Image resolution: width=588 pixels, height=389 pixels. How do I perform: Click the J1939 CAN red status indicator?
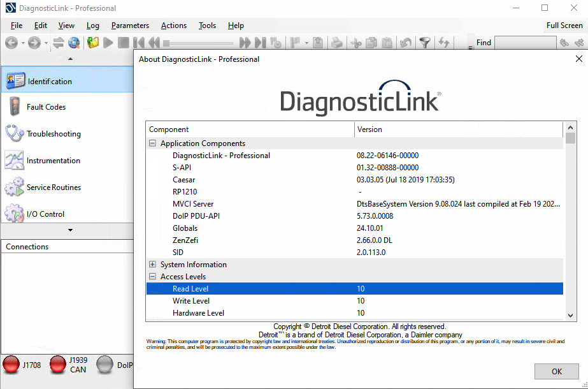pos(58,365)
